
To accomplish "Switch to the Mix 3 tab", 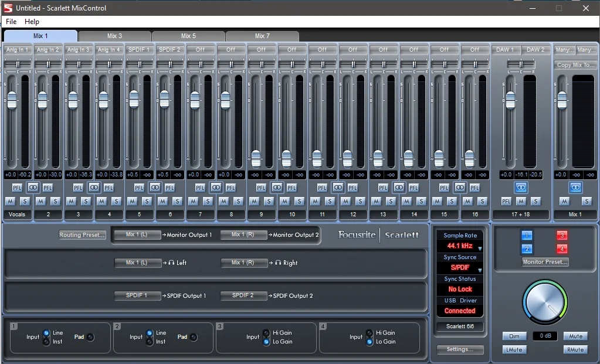I will point(114,36).
